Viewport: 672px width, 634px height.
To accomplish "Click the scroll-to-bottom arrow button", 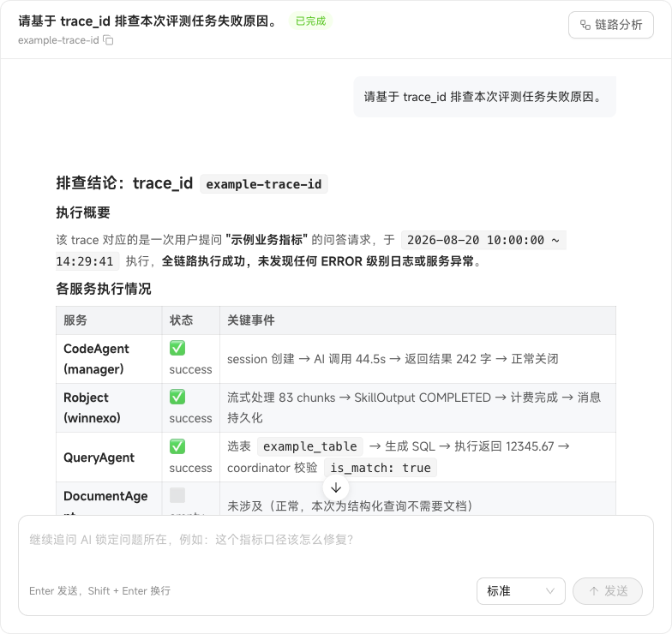I will (336, 487).
